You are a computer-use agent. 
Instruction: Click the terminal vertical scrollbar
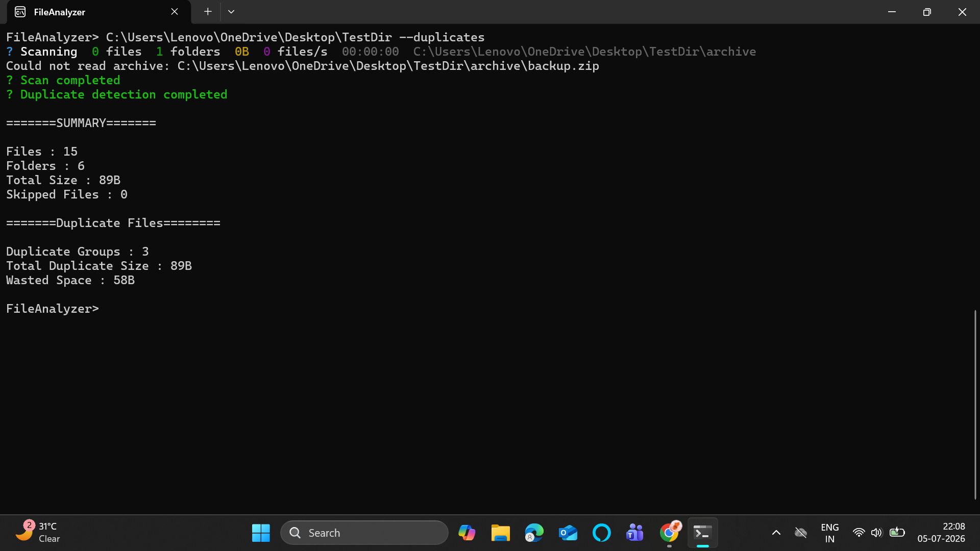point(975,404)
